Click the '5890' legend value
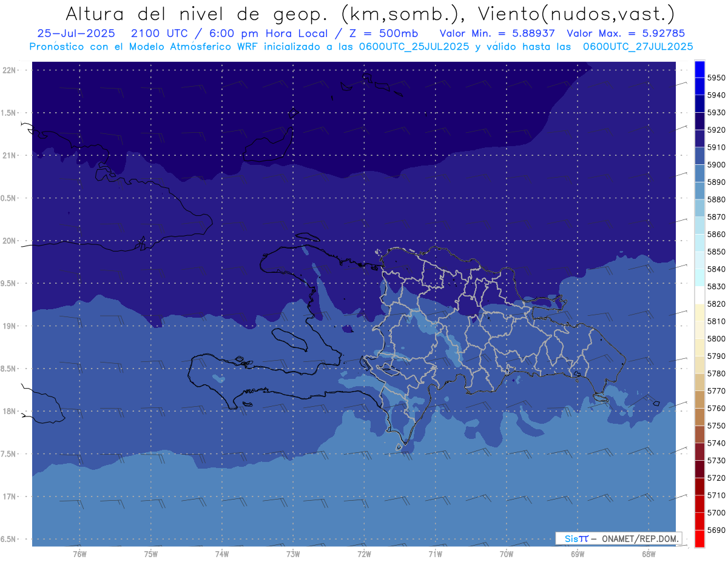728x562 pixels. coord(716,182)
